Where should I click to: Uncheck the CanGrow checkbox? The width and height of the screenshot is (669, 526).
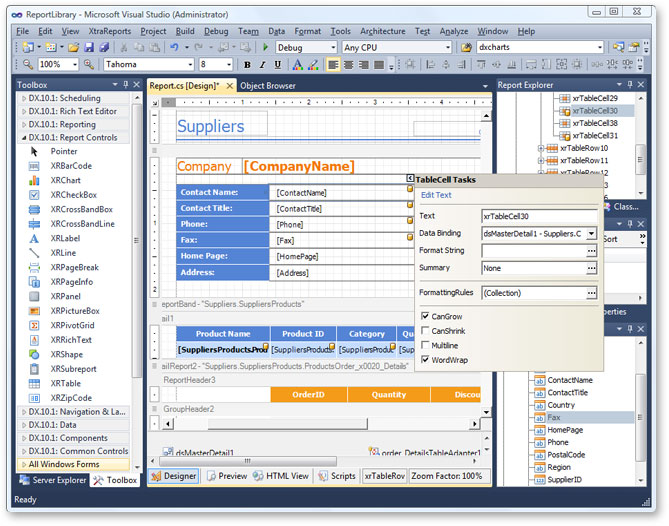[425, 317]
